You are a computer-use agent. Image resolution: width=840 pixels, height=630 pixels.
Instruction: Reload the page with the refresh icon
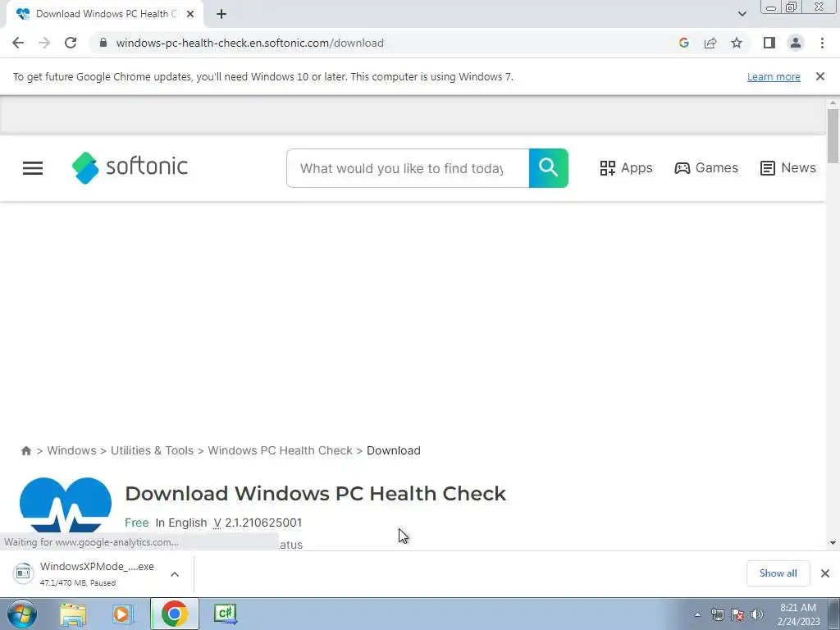pyautogui.click(x=71, y=43)
